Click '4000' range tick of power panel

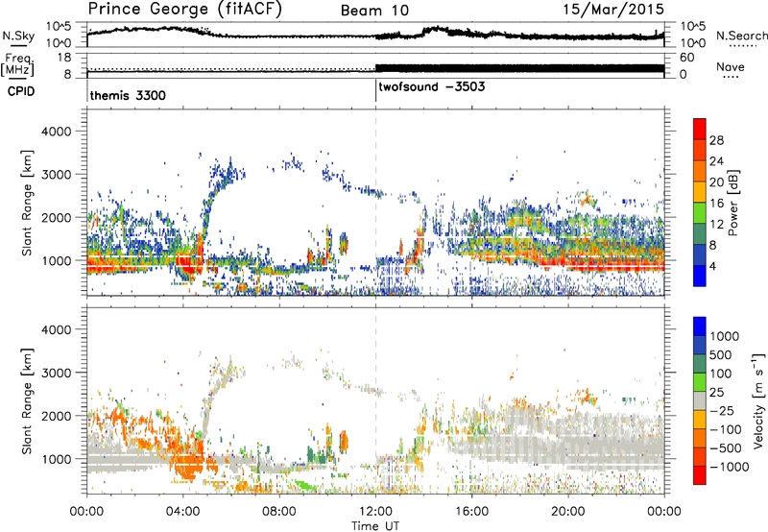click(x=56, y=132)
